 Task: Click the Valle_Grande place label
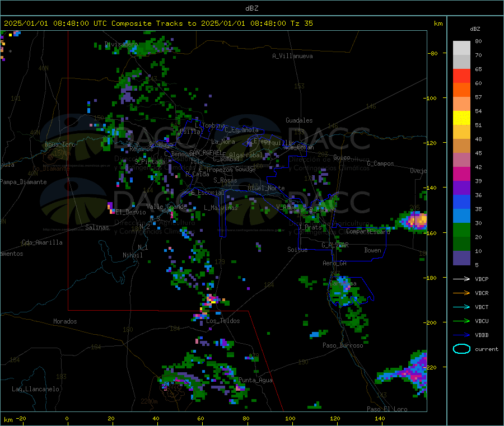(x=166, y=206)
